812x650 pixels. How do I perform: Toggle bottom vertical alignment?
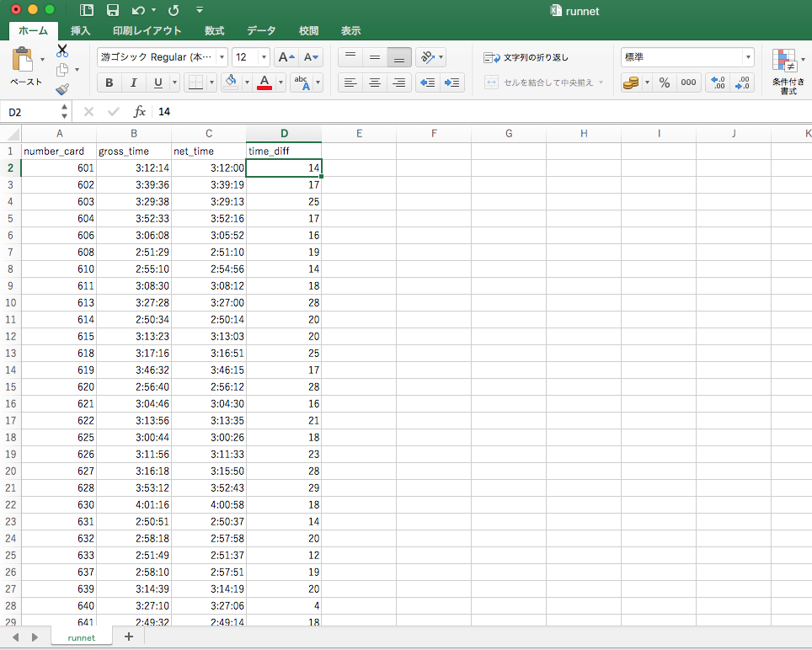tap(398, 57)
